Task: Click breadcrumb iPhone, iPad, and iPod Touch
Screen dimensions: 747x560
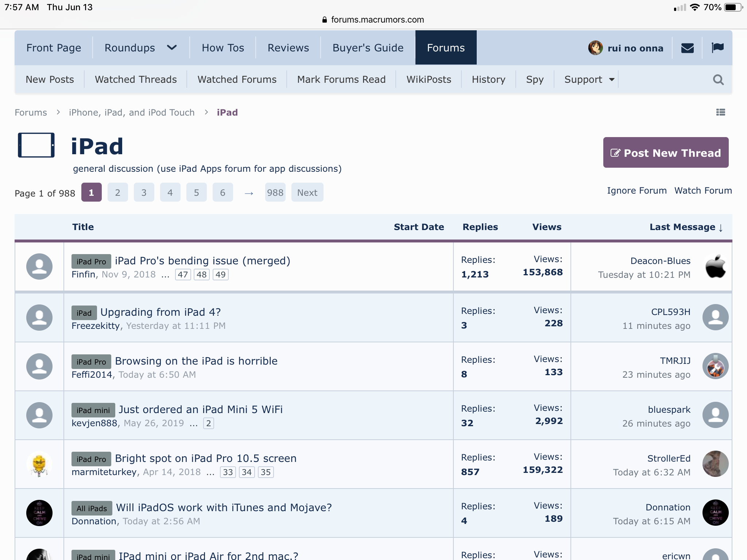Action: 132,113
